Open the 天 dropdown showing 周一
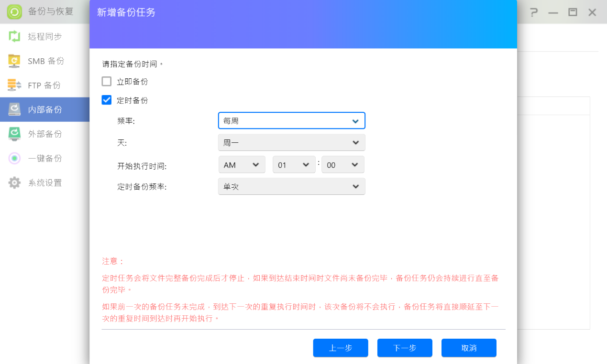 coord(291,142)
